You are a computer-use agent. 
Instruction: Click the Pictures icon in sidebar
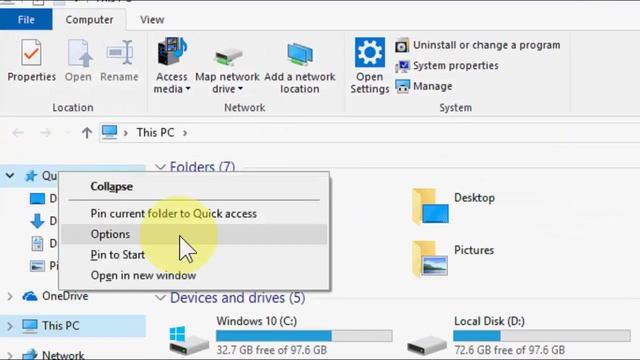[37, 266]
